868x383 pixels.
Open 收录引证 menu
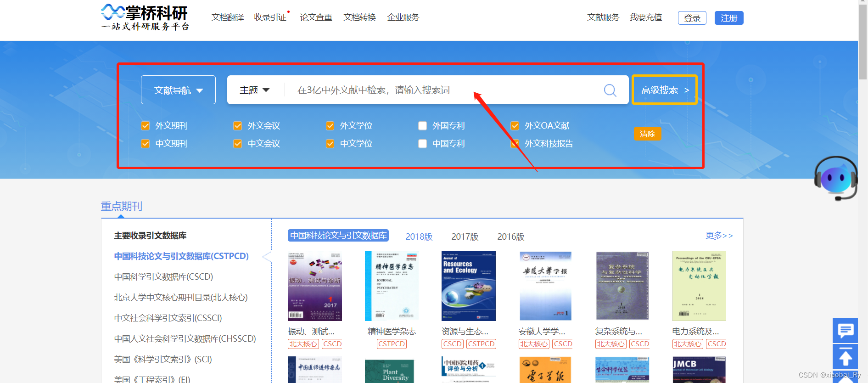click(x=270, y=17)
